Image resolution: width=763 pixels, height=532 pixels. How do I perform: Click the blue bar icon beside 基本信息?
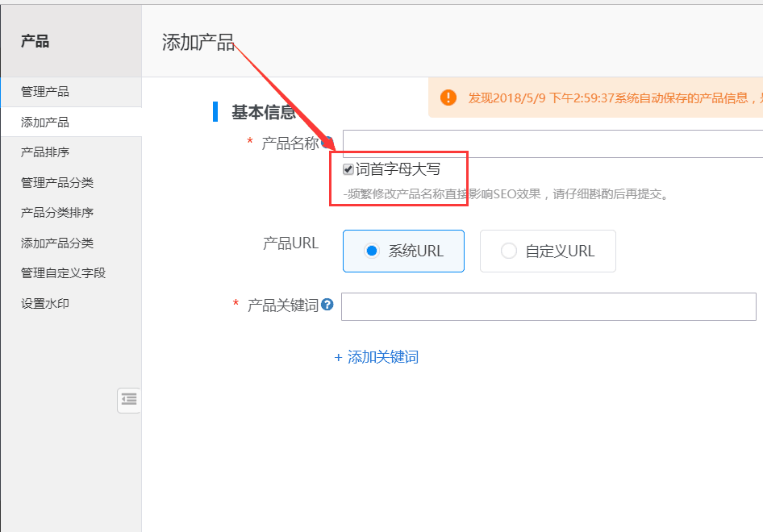pos(215,112)
